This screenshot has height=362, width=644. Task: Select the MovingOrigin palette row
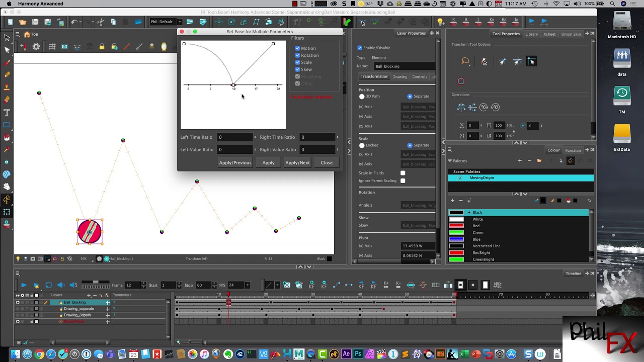point(521,178)
